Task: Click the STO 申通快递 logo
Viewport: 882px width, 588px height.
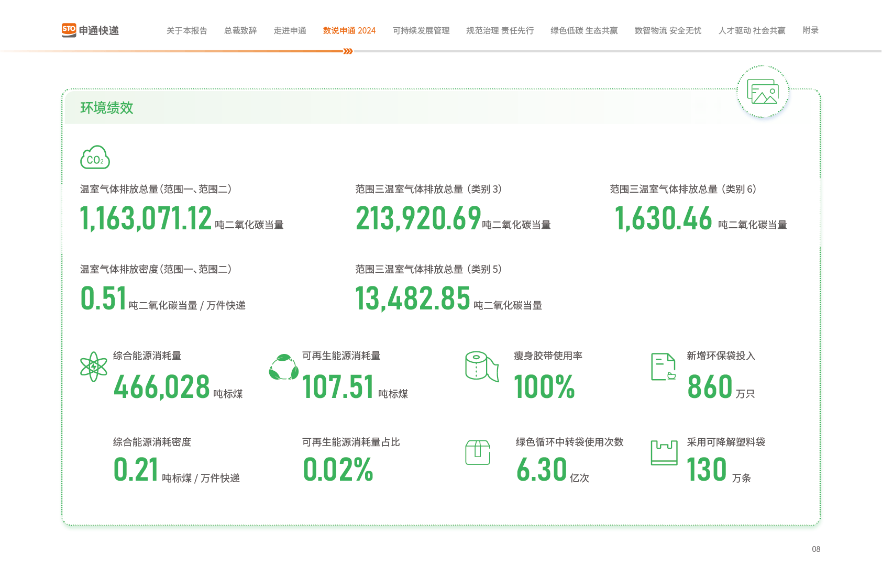Action: pos(90,30)
